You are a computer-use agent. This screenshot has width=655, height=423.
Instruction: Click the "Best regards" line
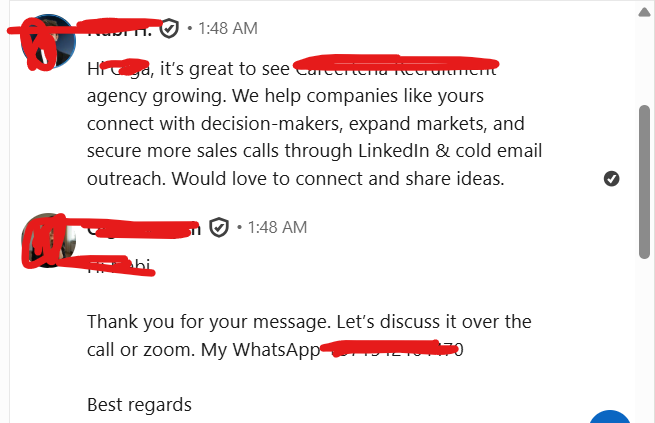(x=139, y=405)
